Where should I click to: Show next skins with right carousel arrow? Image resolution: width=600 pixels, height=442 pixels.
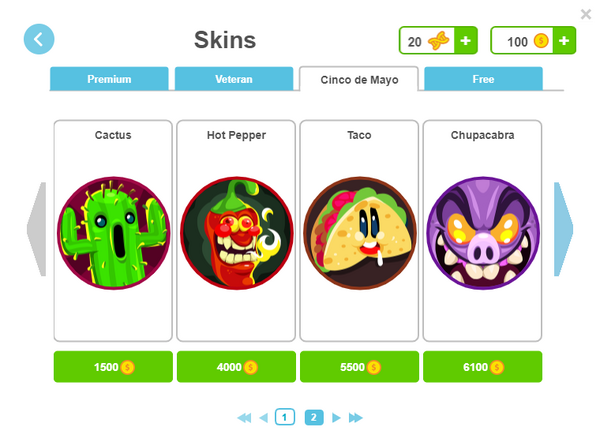563,229
